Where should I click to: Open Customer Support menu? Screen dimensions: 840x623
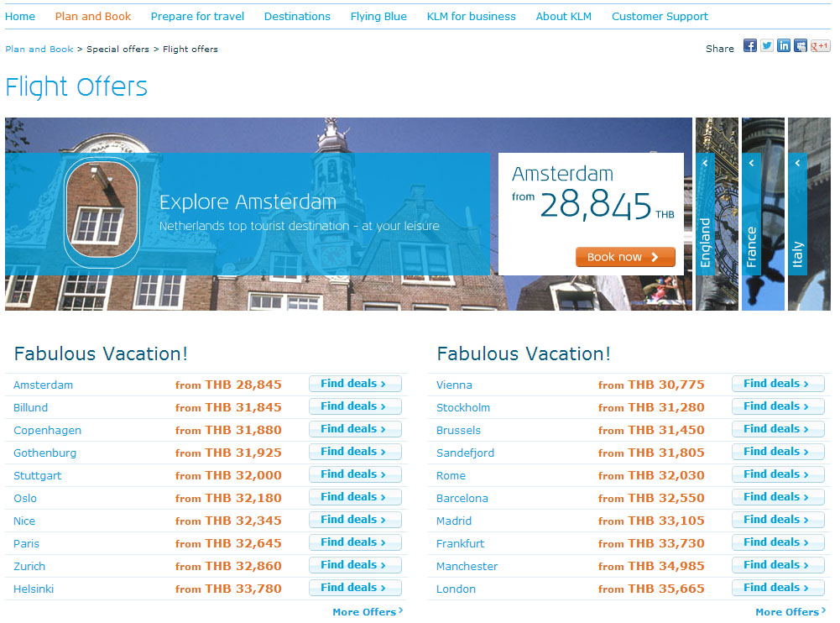click(x=660, y=17)
